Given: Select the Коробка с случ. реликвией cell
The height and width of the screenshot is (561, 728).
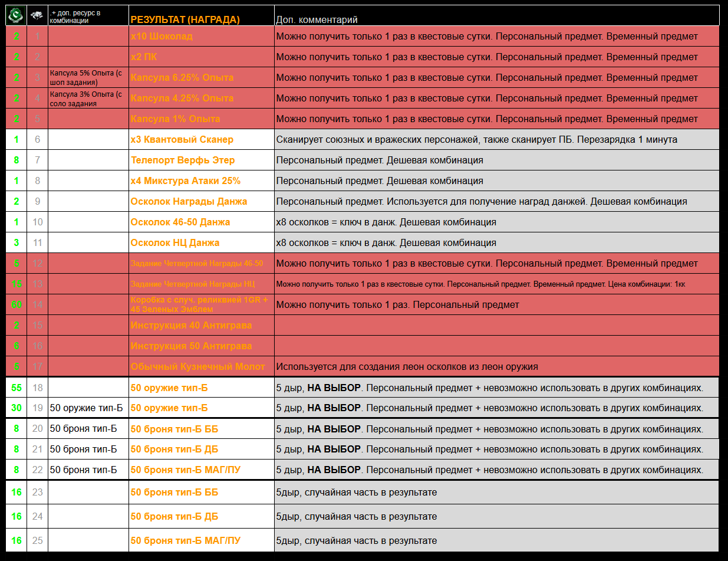Looking at the screenshot, I should 199,304.
